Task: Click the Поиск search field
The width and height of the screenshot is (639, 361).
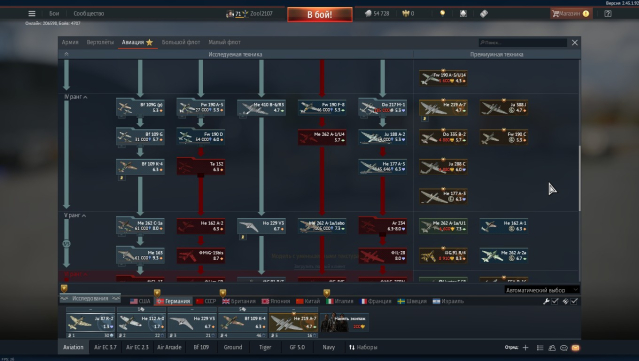Action: pyautogui.click(x=523, y=42)
